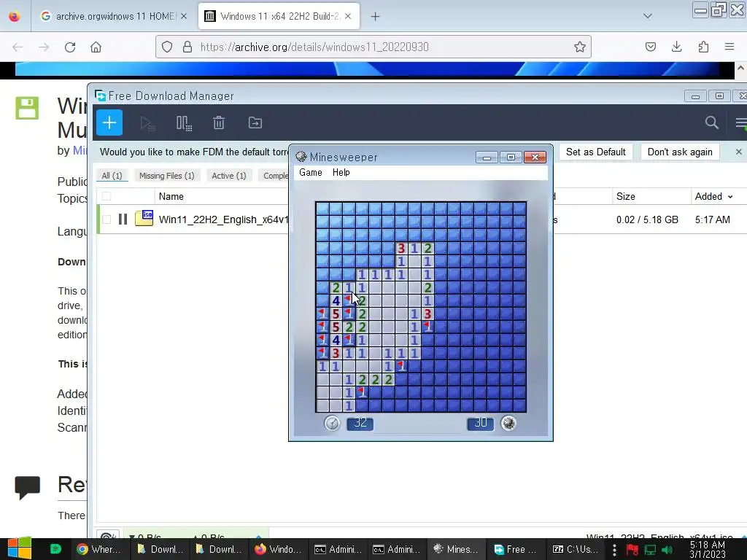Viewport: 747px width, 560px height.
Task: Select the Missing Files (1) filter tab
Action: [167, 176]
